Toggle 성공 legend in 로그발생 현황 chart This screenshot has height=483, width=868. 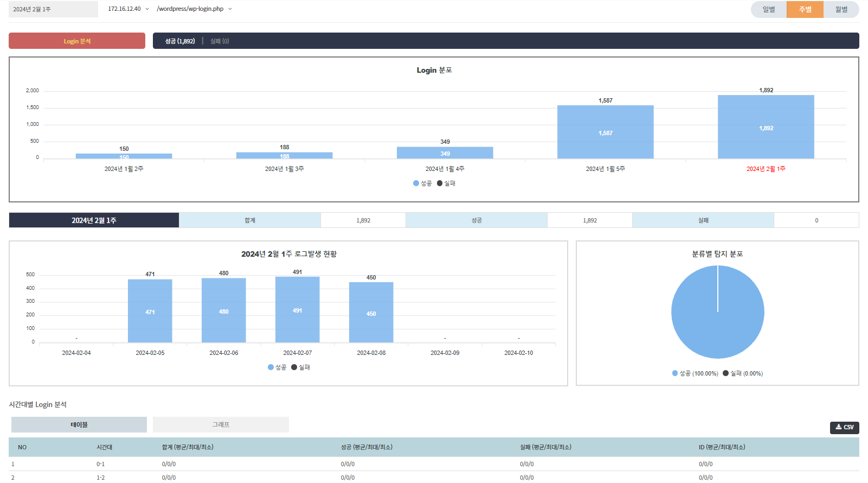277,367
